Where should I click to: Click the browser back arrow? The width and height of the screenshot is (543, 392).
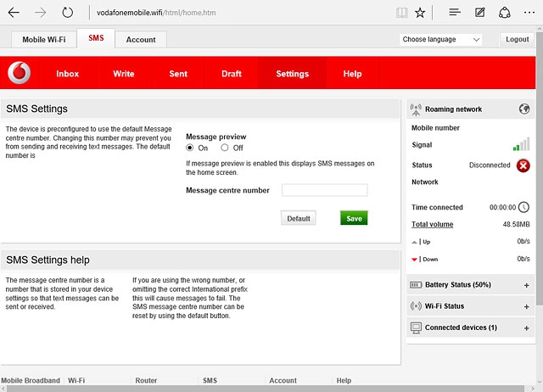[14, 13]
